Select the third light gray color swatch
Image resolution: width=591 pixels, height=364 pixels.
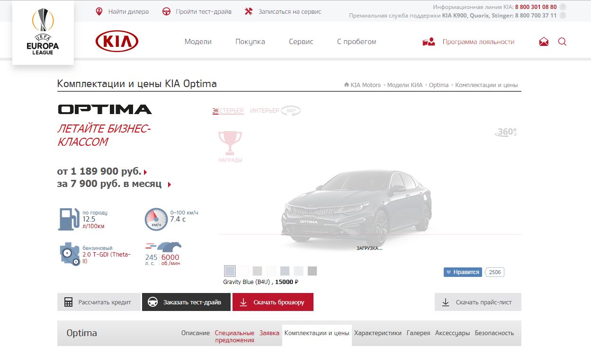point(257,271)
